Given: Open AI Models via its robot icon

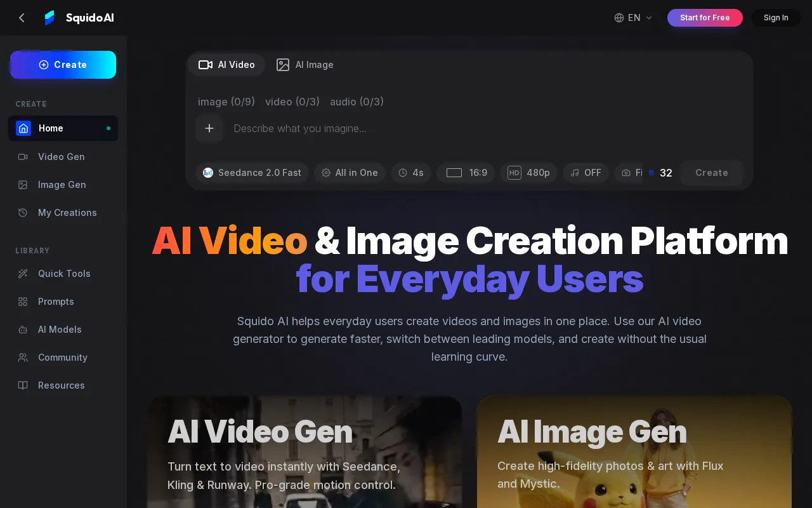Looking at the screenshot, I should (23, 330).
